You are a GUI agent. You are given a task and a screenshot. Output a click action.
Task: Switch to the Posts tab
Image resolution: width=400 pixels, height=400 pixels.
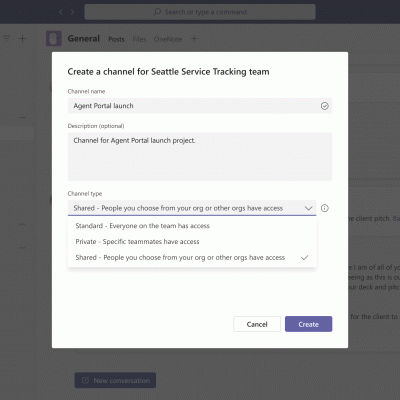tap(116, 39)
